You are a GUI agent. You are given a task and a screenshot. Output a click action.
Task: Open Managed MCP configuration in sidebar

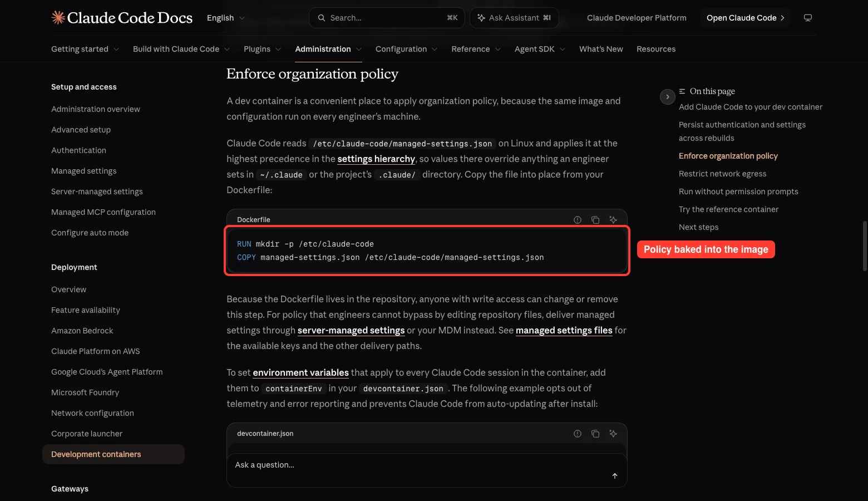[103, 212]
